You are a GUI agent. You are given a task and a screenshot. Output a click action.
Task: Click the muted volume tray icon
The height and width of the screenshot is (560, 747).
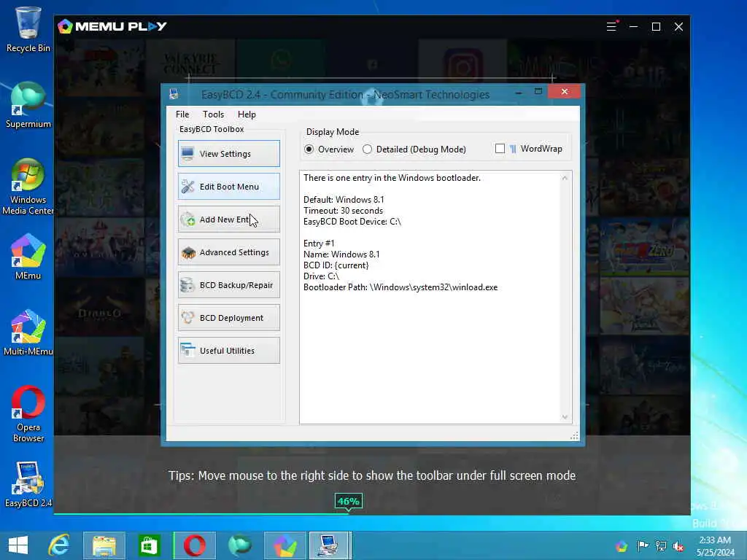(x=678, y=545)
